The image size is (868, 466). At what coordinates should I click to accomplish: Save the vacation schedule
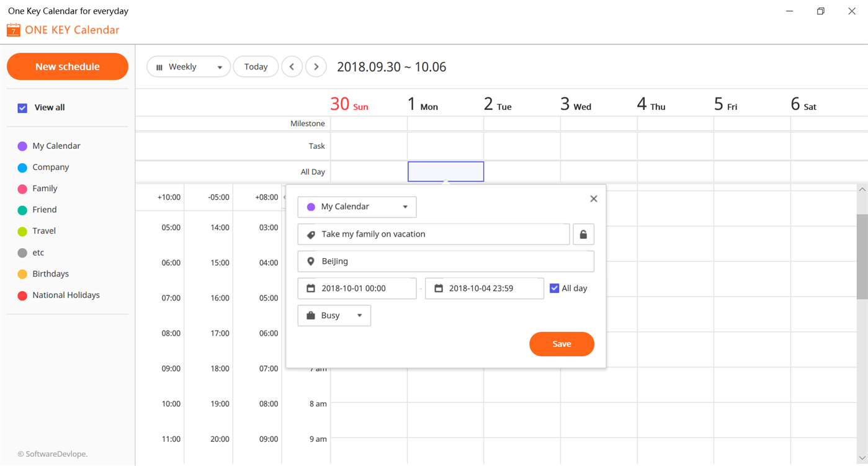562,344
